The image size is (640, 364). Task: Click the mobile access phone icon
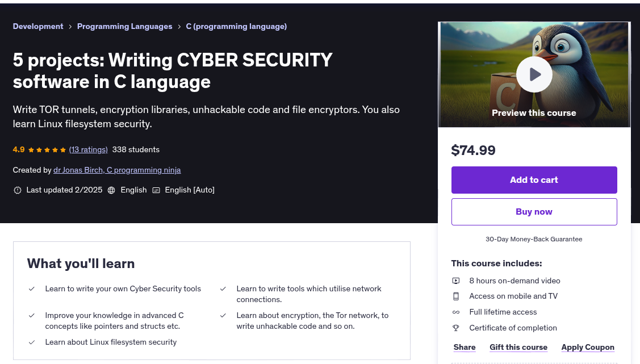click(456, 296)
